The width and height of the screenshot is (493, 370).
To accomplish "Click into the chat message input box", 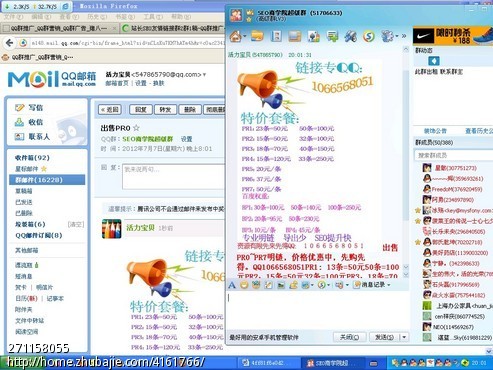I will (318, 310).
